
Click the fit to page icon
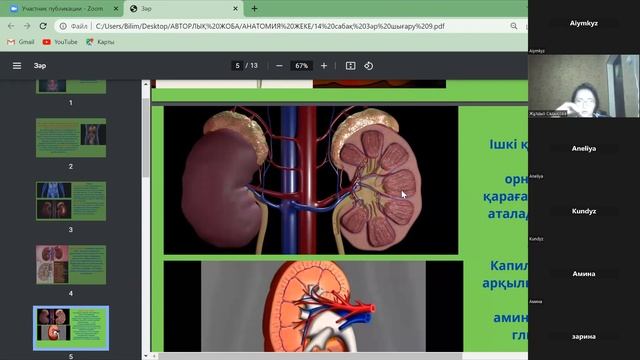[350, 66]
